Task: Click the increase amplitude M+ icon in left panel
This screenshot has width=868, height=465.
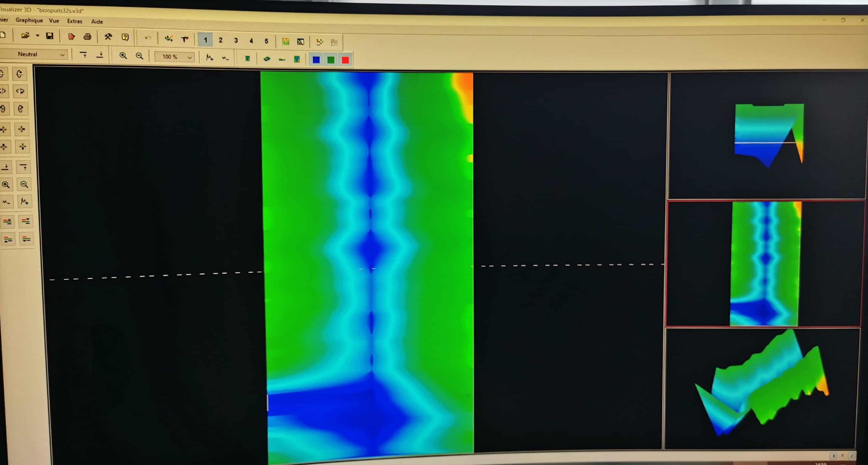Action: (24, 202)
